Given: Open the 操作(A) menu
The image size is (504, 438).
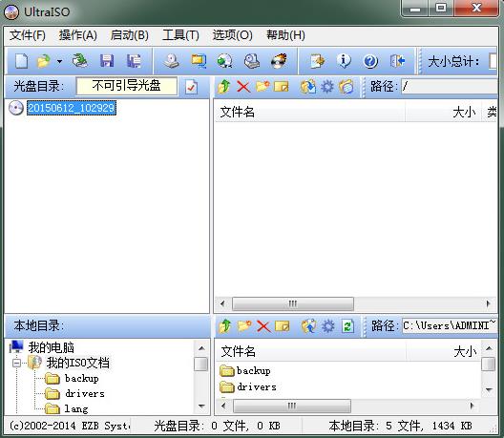Looking at the screenshot, I should (x=78, y=35).
